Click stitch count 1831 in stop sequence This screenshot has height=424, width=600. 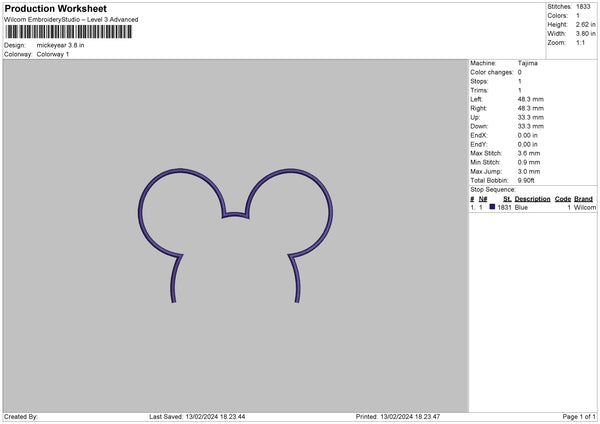[504, 207]
